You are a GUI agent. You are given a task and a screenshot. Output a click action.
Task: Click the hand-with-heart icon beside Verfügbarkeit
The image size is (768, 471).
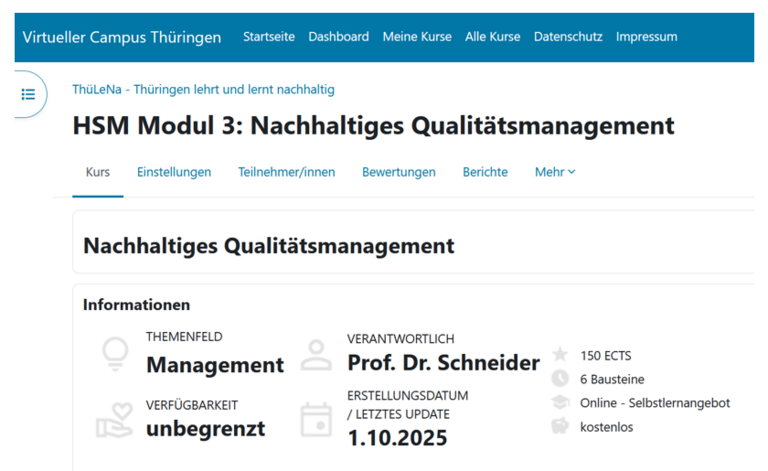pos(115,420)
